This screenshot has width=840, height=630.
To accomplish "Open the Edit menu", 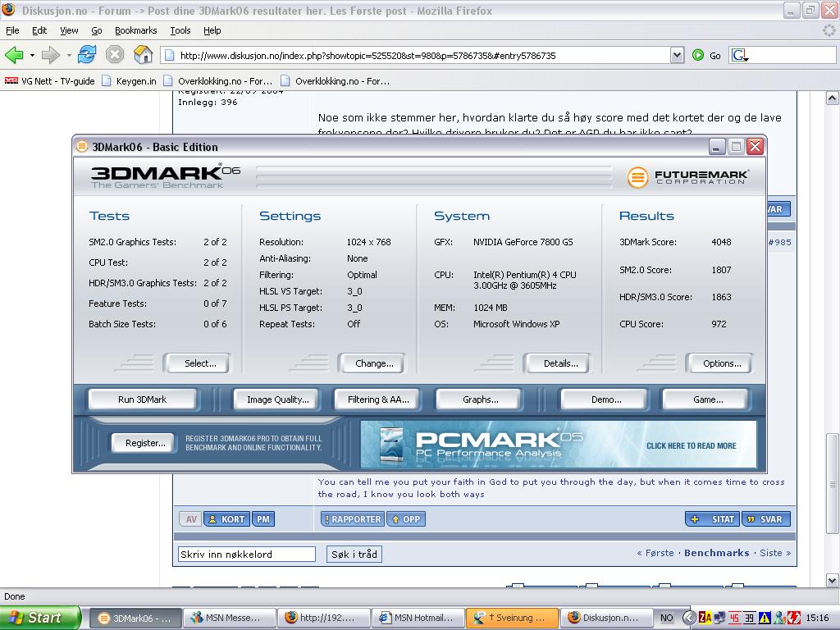I will tap(39, 30).
